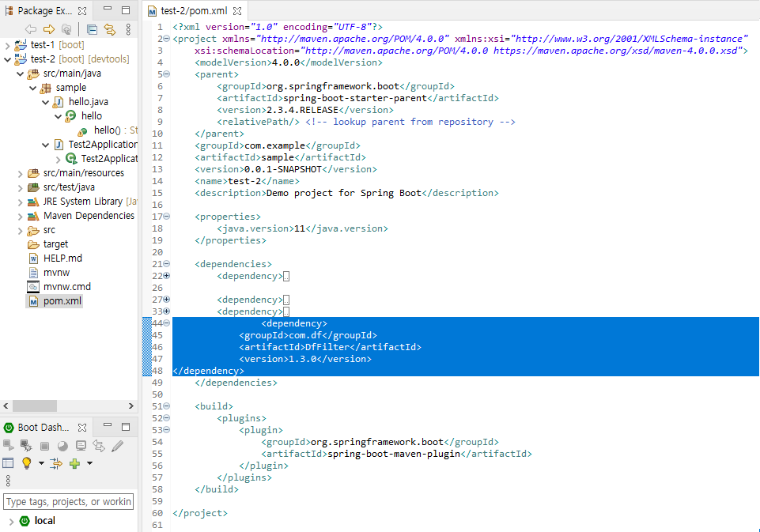Click debug start icon in Boot Dashboard
The width and height of the screenshot is (760, 532).
tap(26, 445)
